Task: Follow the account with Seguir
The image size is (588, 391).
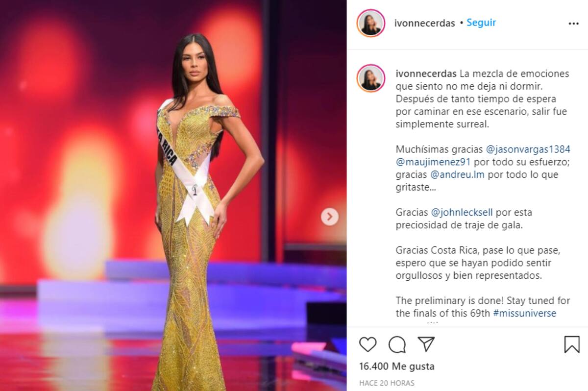Action: [481, 23]
